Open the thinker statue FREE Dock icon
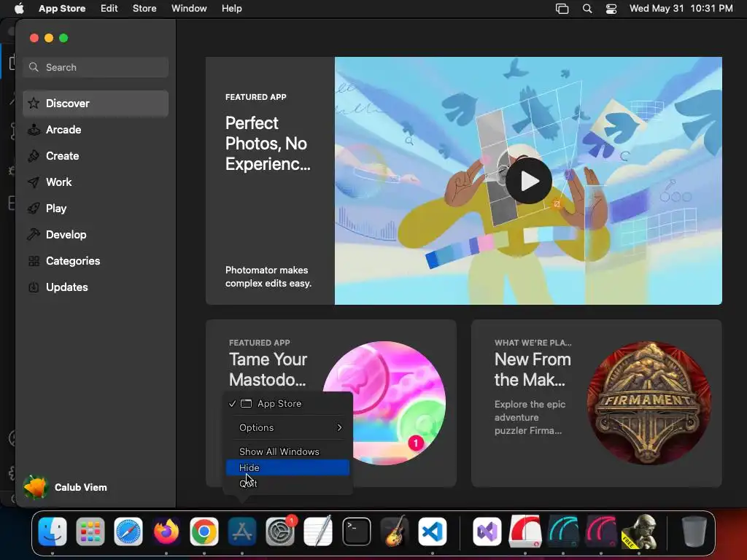The width and height of the screenshot is (747, 560). [639, 532]
